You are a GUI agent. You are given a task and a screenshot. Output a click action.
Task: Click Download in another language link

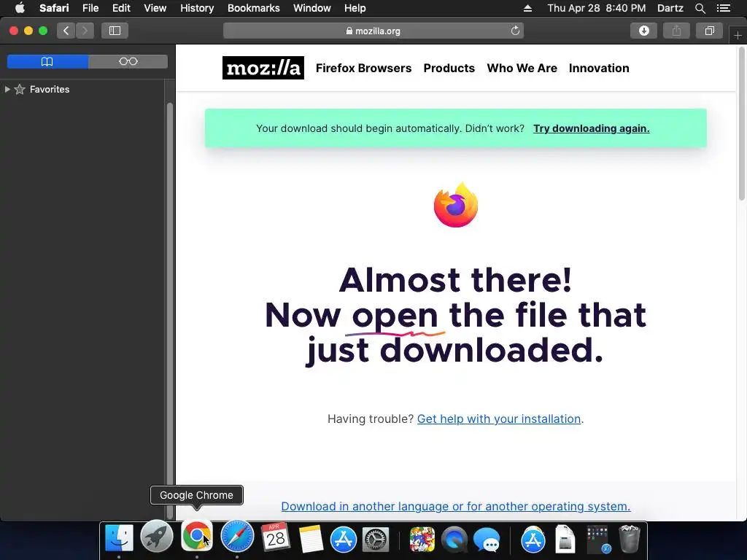pos(455,506)
